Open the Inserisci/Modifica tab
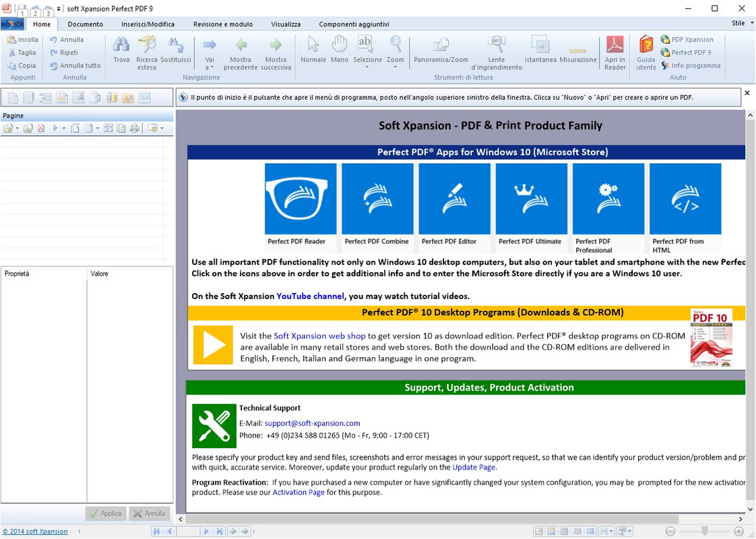This screenshot has height=539, width=756. [x=148, y=24]
